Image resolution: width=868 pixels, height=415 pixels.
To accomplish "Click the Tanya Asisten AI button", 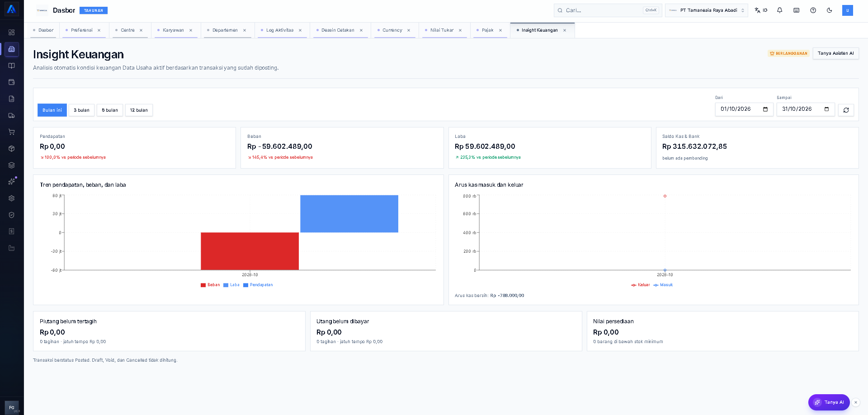I will (835, 53).
